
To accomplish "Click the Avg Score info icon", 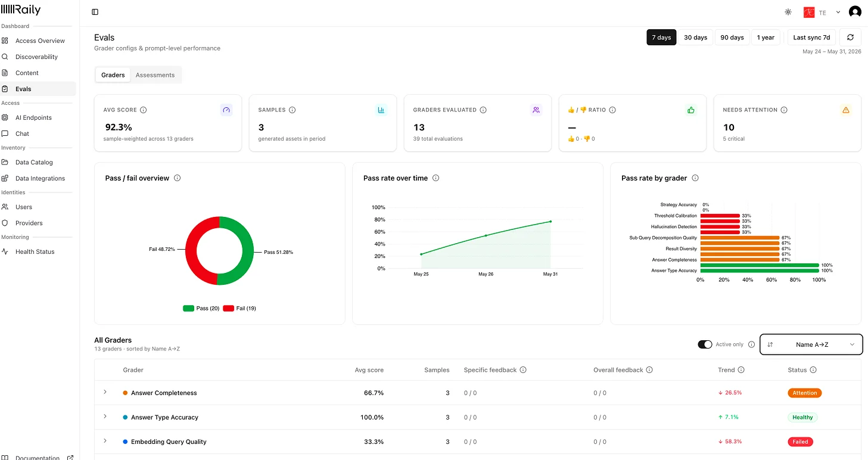I will (x=144, y=110).
